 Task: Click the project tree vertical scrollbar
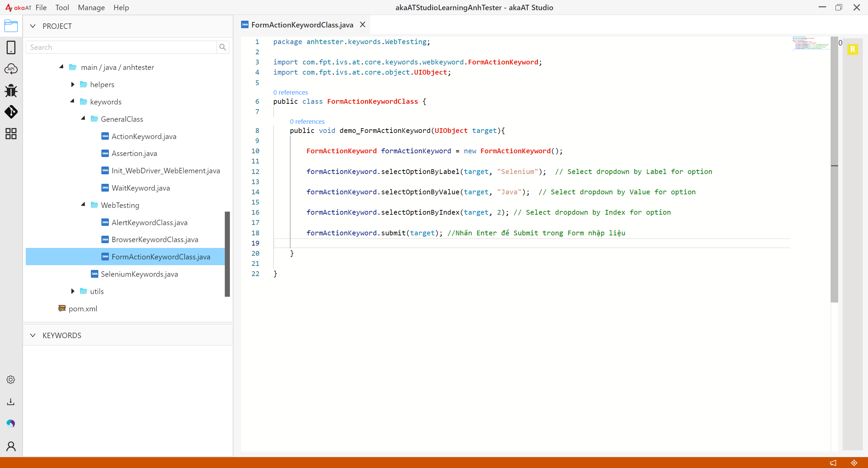[227, 254]
